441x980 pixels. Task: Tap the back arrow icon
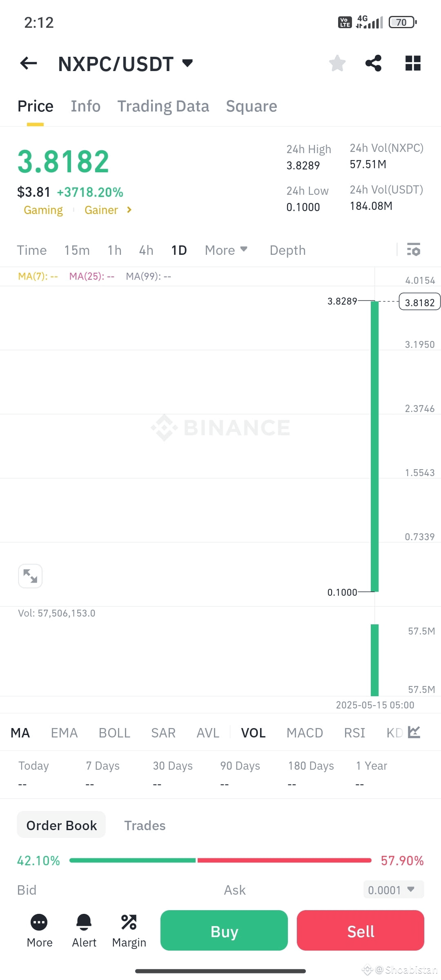click(29, 63)
